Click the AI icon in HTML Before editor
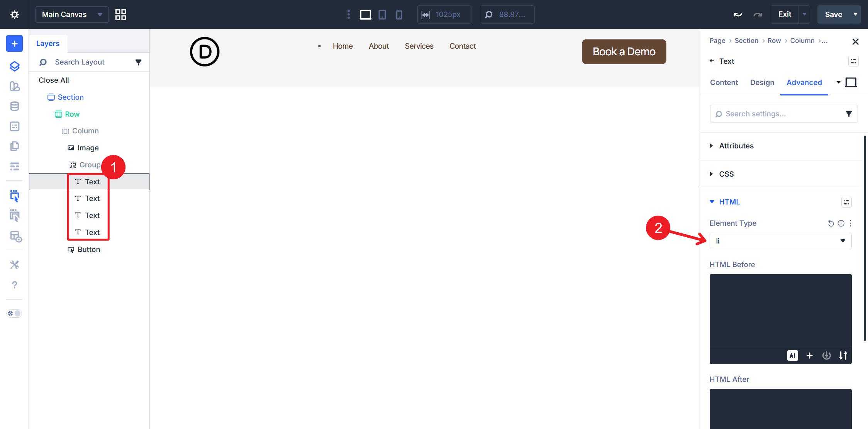 click(792, 355)
